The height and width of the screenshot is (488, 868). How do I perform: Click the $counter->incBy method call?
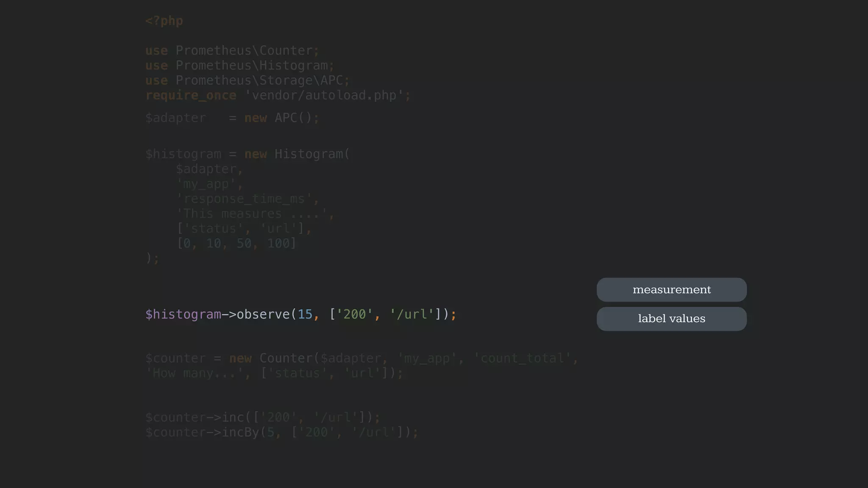[240, 433]
